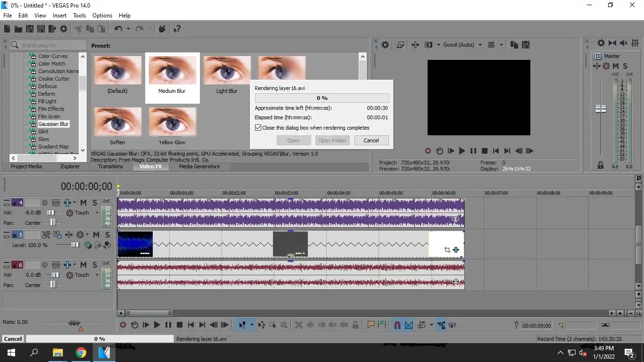
Task: Select Gaussian Blur in the plug-in list
Action: coord(53,124)
